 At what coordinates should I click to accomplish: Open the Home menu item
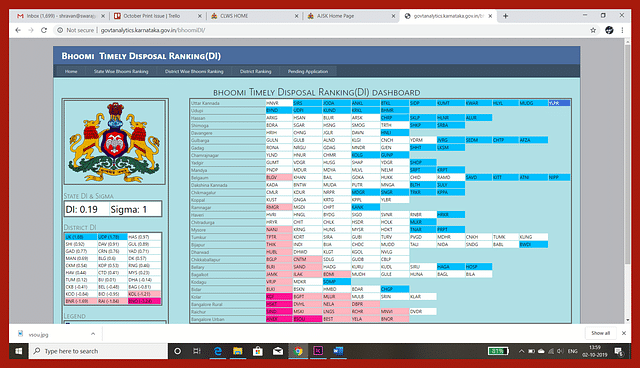coord(71,71)
